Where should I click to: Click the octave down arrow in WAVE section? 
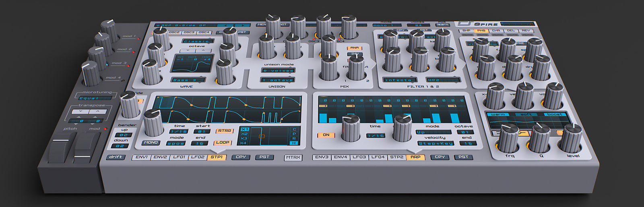pos(188,51)
